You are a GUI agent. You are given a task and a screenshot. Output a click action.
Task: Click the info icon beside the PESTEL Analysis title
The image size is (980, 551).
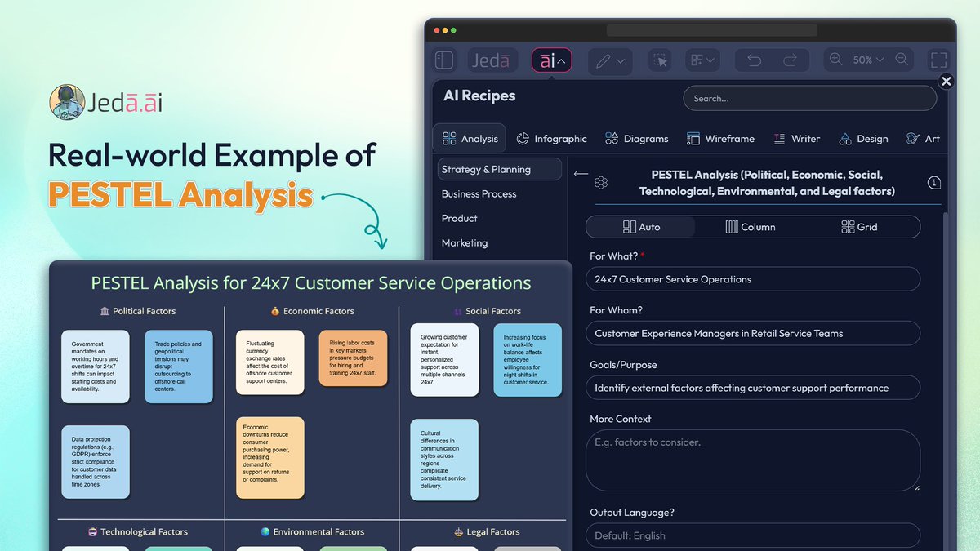(x=933, y=182)
